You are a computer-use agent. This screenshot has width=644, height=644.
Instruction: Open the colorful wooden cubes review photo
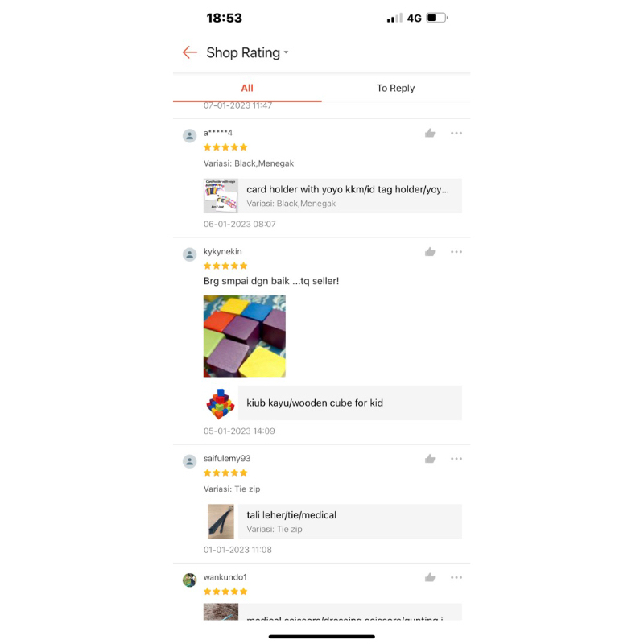click(245, 336)
